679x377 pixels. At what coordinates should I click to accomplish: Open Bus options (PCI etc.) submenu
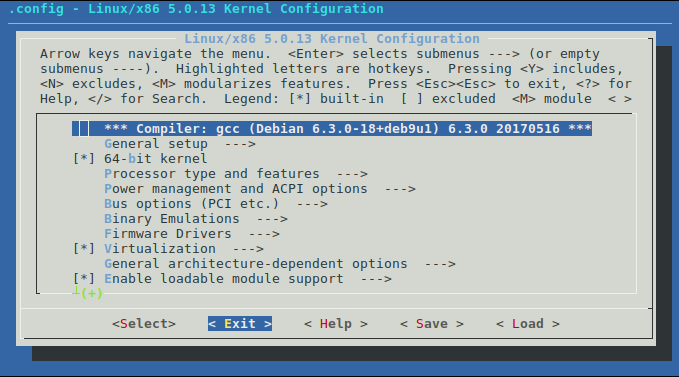click(x=216, y=204)
